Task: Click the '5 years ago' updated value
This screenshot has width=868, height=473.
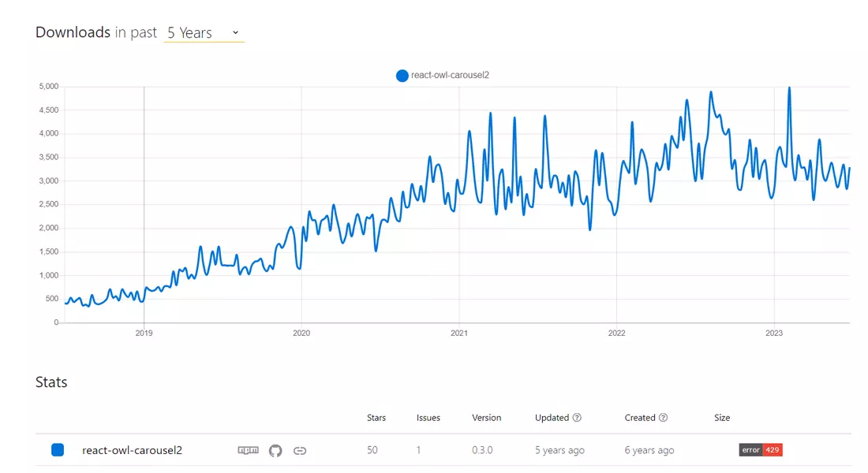Action: click(559, 450)
